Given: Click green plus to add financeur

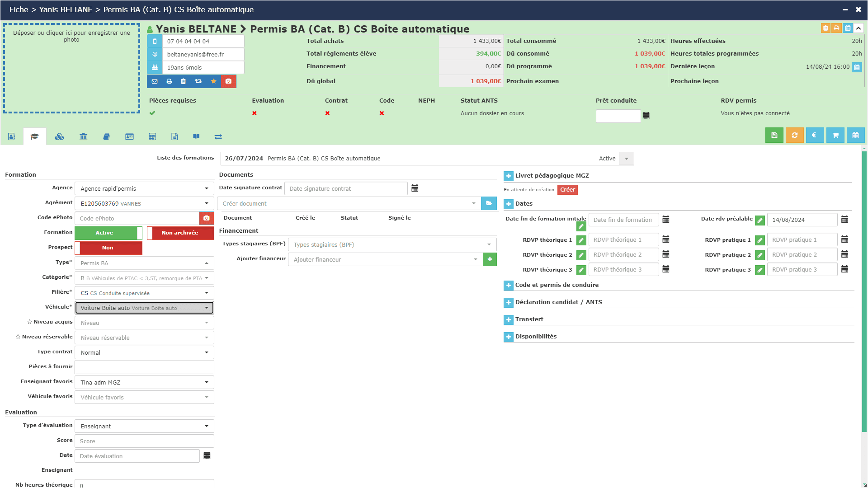Looking at the screenshot, I should click(490, 259).
